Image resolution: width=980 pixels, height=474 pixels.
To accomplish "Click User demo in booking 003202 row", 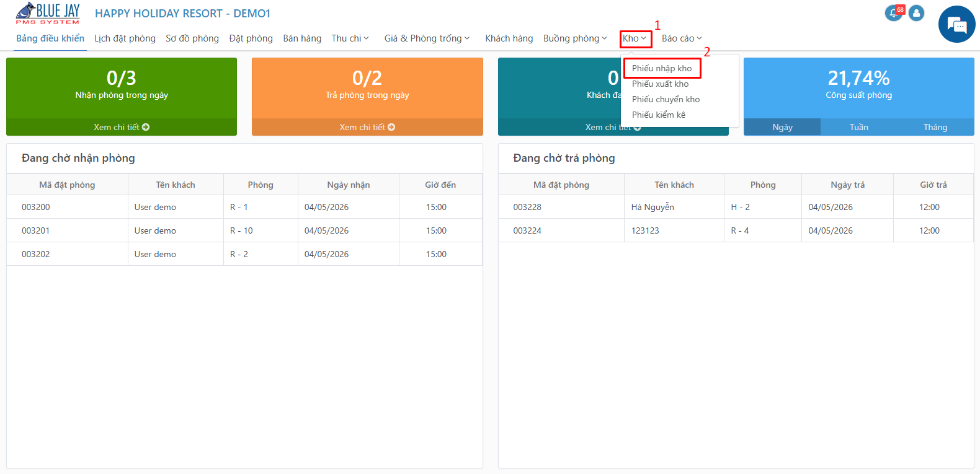I will 155,254.
